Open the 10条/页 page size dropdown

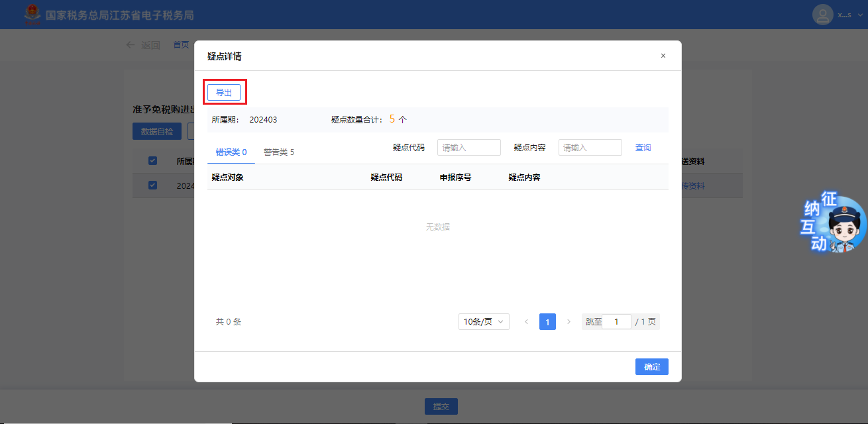pos(484,322)
